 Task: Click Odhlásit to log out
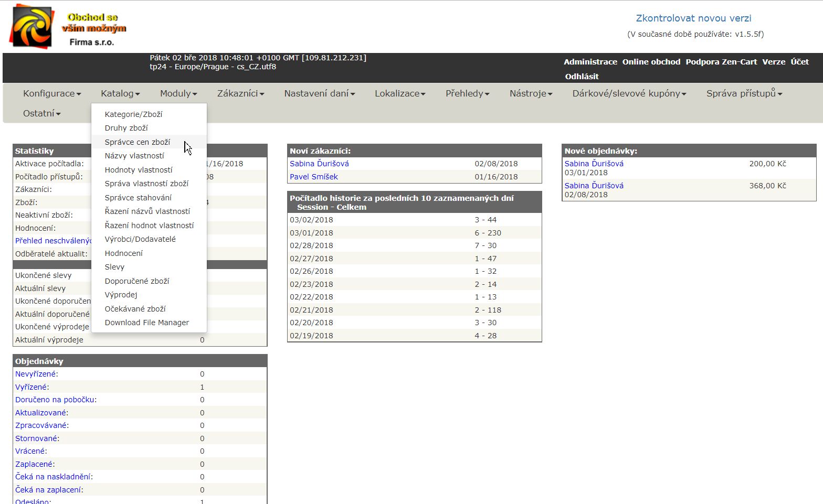point(582,77)
